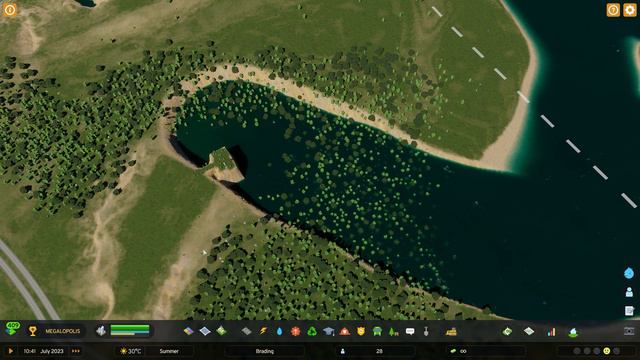Viewport: 640px width, 360px height.
Task: Open the Garbage Management recycling menu
Action: tap(312, 331)
